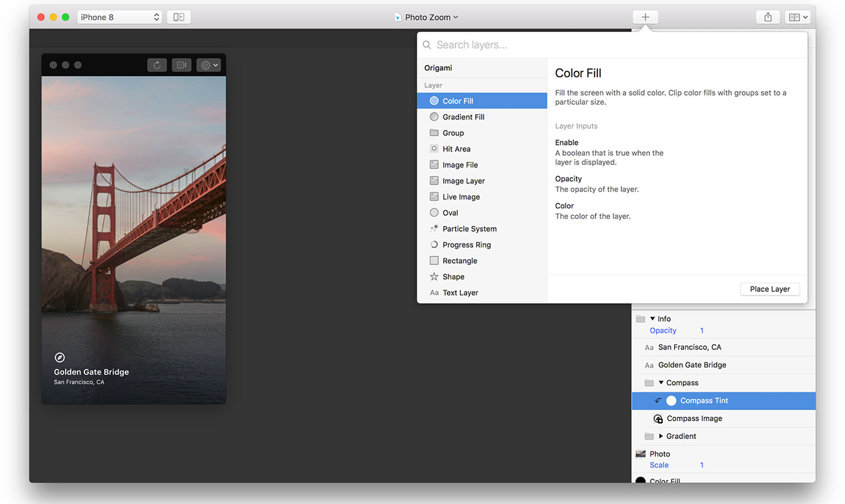Open the iPhone 8 device dropdown

click(x=119, y=16)
